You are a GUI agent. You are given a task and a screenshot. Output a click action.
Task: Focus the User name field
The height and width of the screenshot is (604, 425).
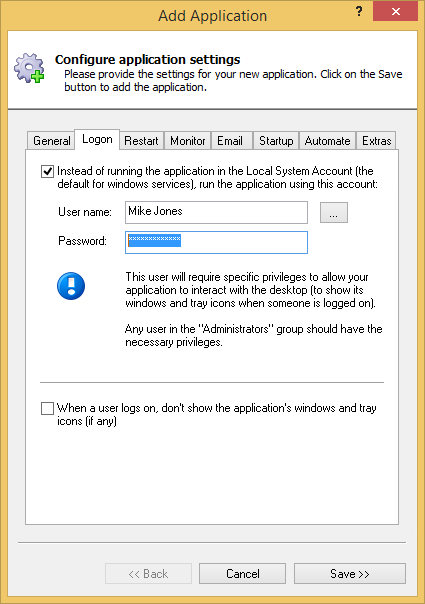point(216,212)
